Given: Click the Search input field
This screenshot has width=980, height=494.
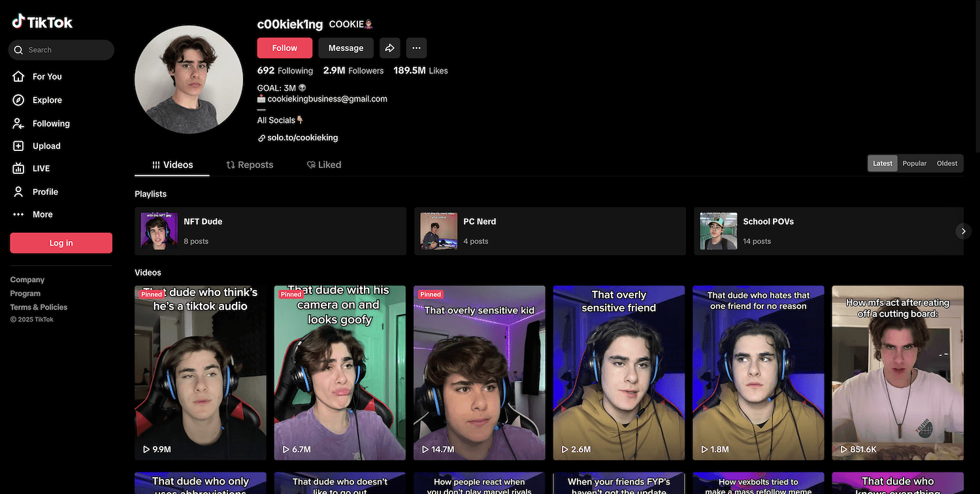Looking at the screenshot, I should click(x=65, y=50).
